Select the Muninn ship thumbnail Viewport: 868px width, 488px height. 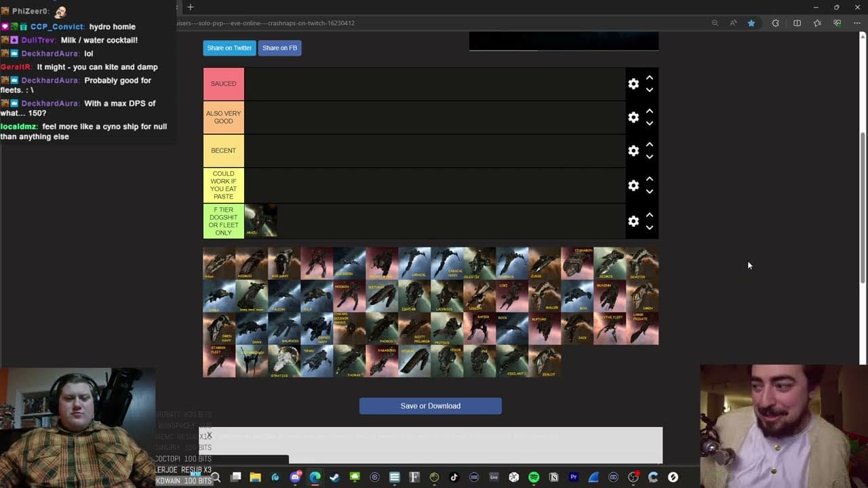[x=610, y=296]
